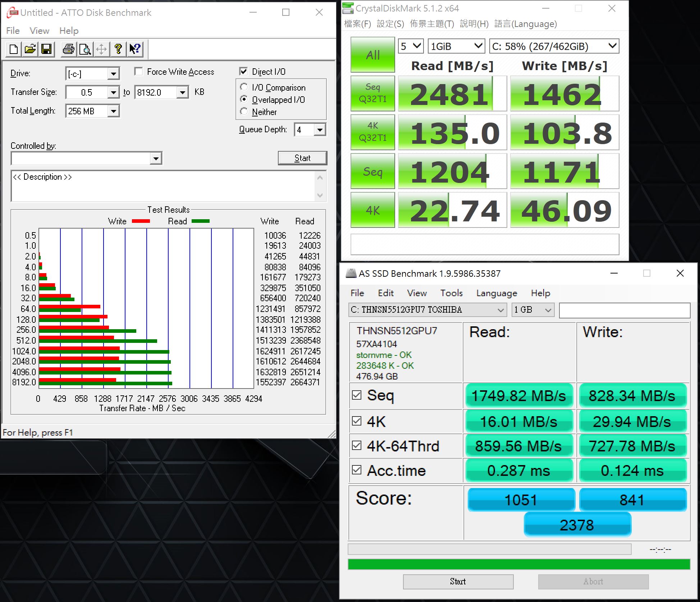Click CrystalDiskMark All button
This screenshot has width=700, height=602.
[x=373, y=55]
